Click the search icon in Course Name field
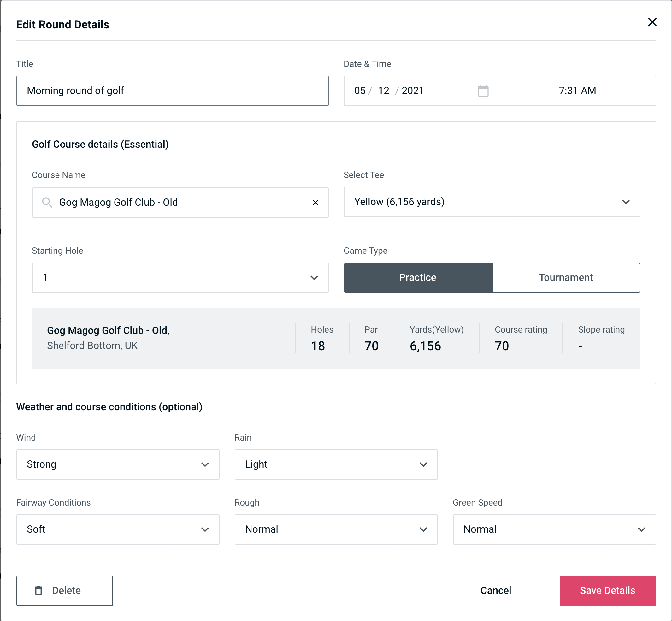 point(47,203)
